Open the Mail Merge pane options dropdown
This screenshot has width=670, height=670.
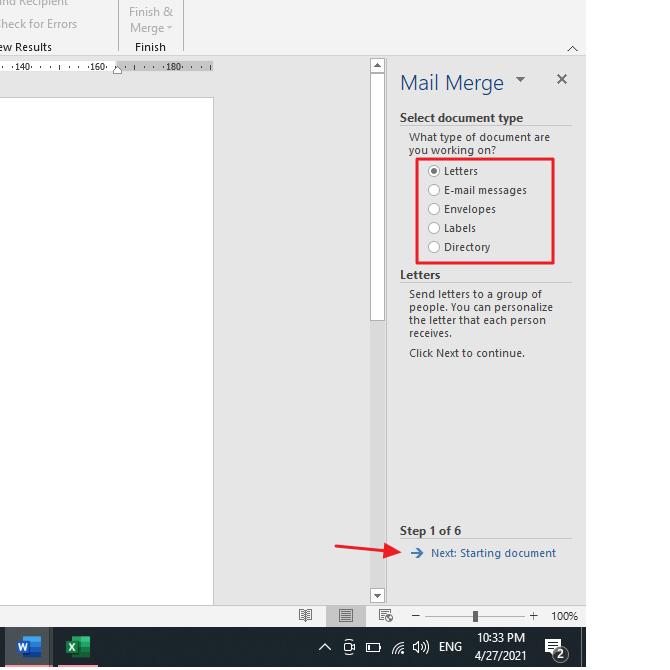click(x=520, y=80)
